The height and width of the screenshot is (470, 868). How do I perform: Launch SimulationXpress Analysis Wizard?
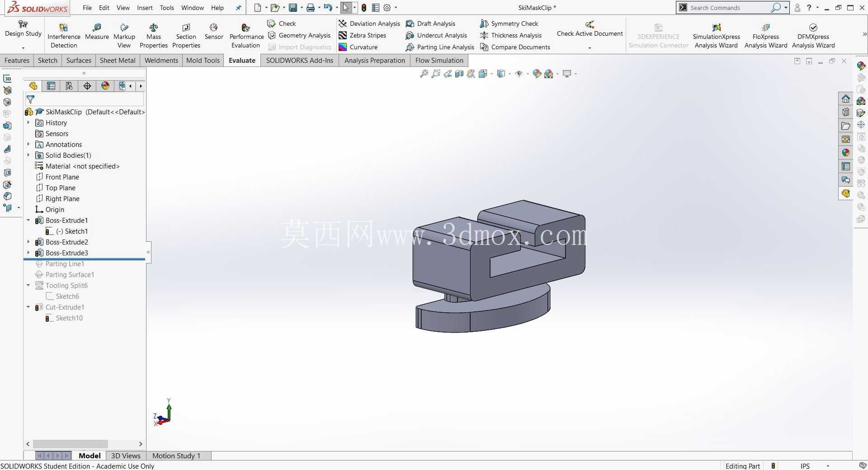(x=716, y=35)
